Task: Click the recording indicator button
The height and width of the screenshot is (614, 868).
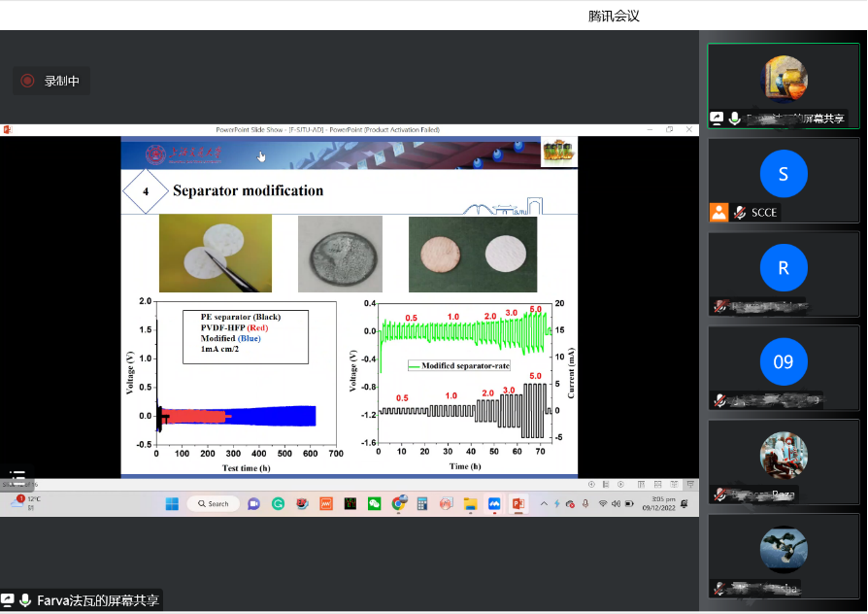Action: click(51, 82)
